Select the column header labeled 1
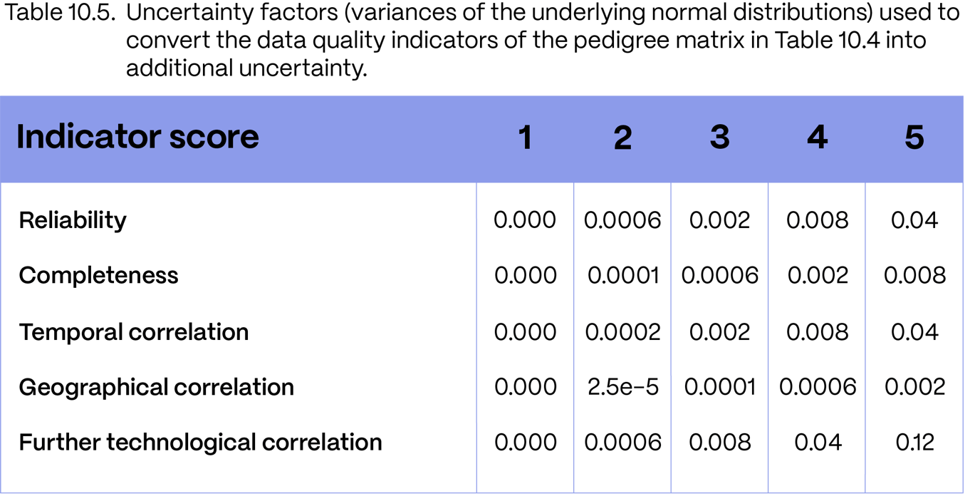 click(x=525, y=138)
